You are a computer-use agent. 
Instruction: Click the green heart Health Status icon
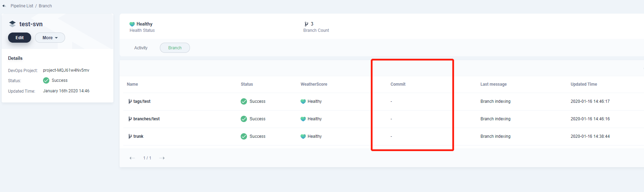(132, 24)
